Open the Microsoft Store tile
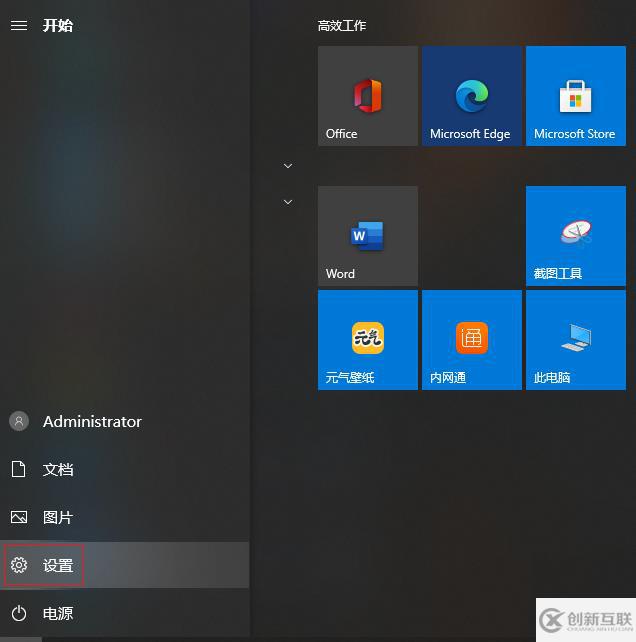This screenshot has width=636, height=642. [576, 96]
